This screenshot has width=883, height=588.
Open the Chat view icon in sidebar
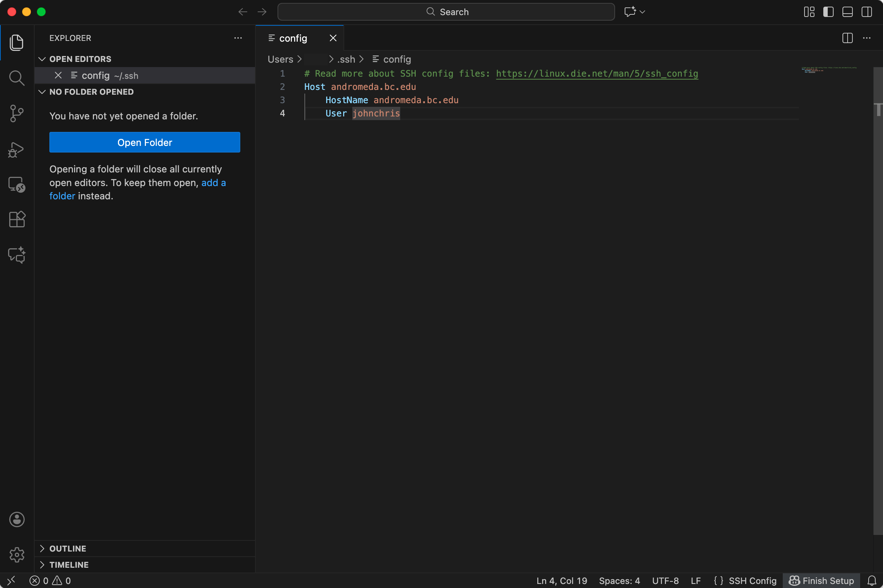tap(17, 255)
